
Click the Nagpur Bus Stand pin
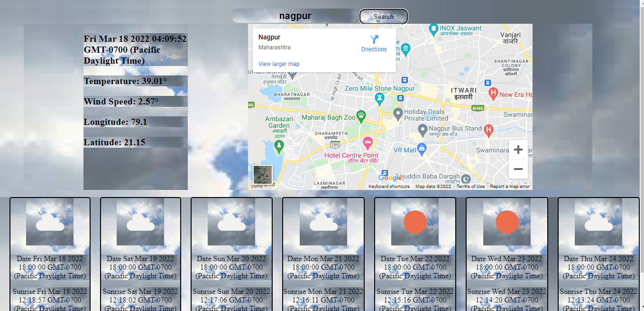pyautogui.click(x=422, y=129)
